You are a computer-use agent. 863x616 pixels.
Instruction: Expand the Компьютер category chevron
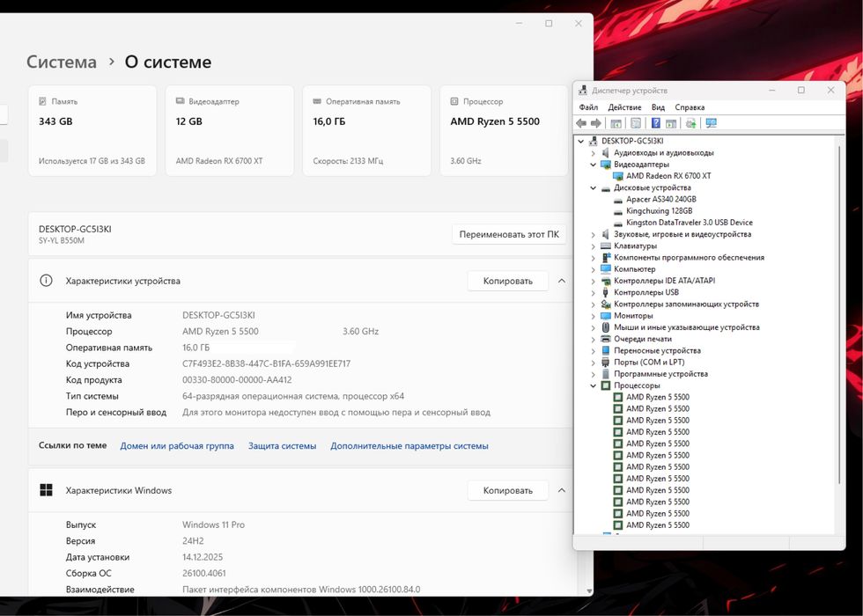(593, 269)
